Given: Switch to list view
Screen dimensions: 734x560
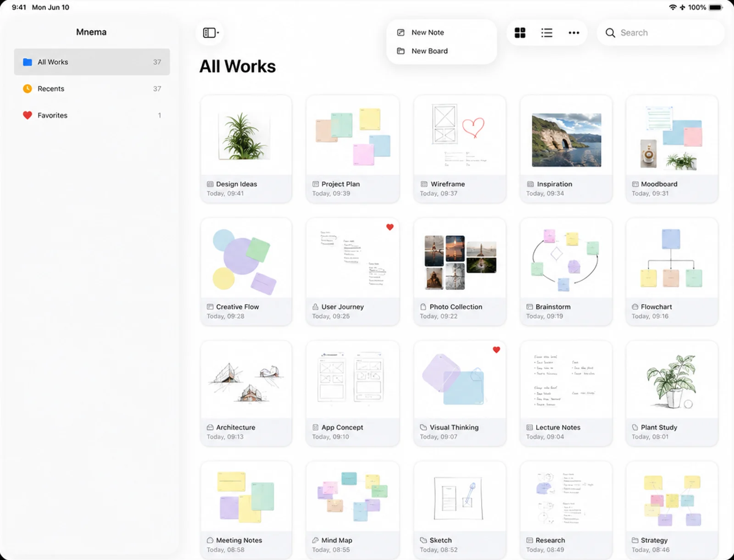Looking at the screenshot, I should 546,33.
